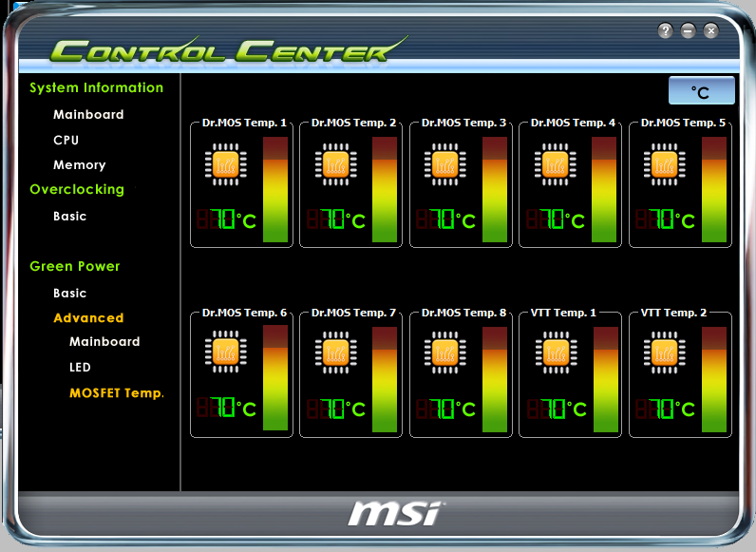Click the 70°C reading of Dr.MOS Temp. 2

[336, 219]
